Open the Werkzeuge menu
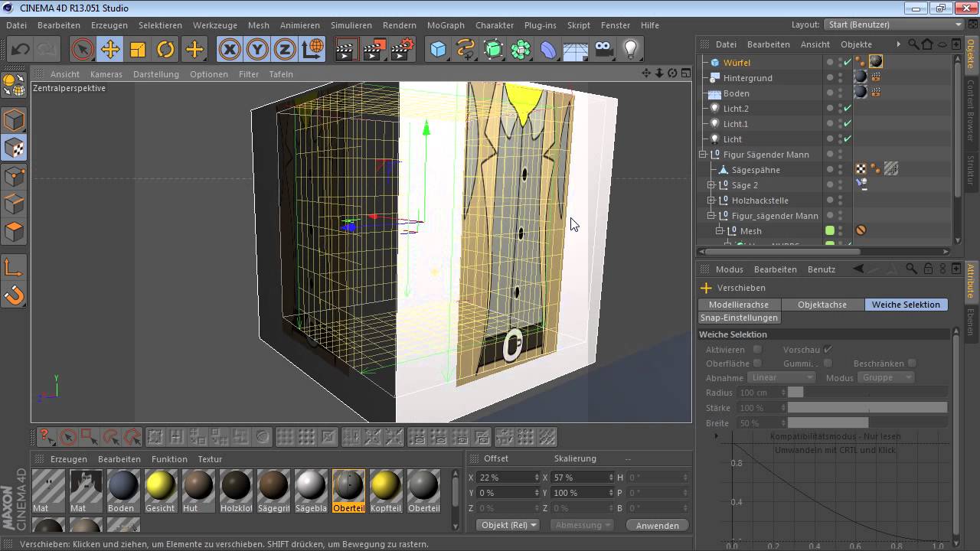Viewport: 980px width, 551px height. point(215,25)
